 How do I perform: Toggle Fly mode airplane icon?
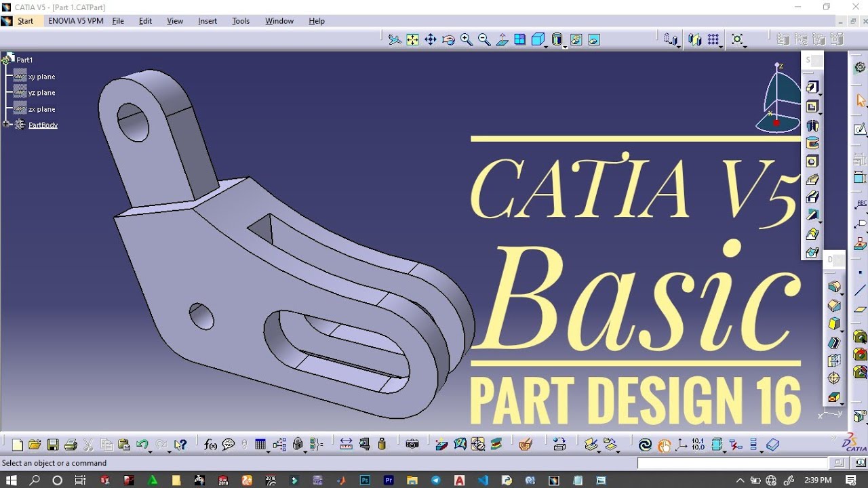pyautogui.click(x=395, y=40)
